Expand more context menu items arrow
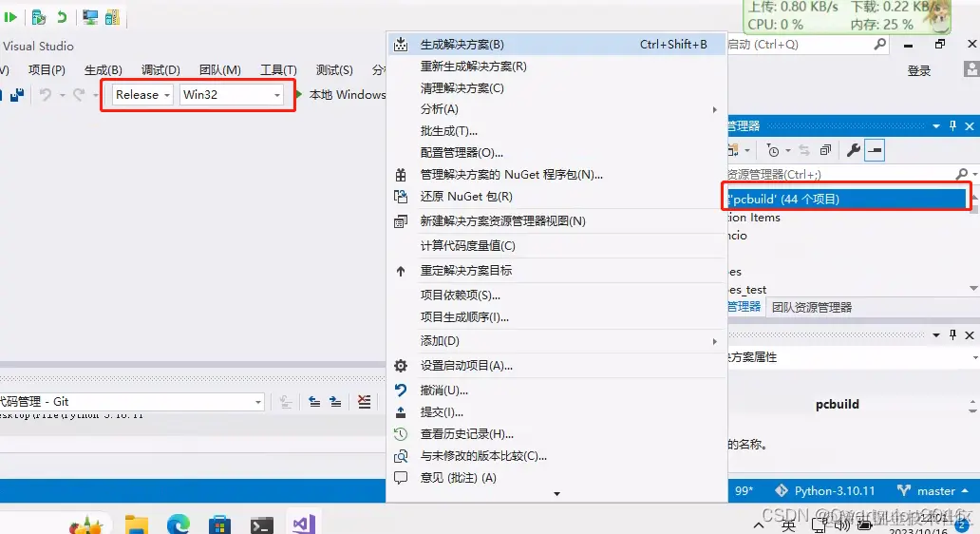The width and height of the screenshot is (980, 534). (x=556, y=494)
